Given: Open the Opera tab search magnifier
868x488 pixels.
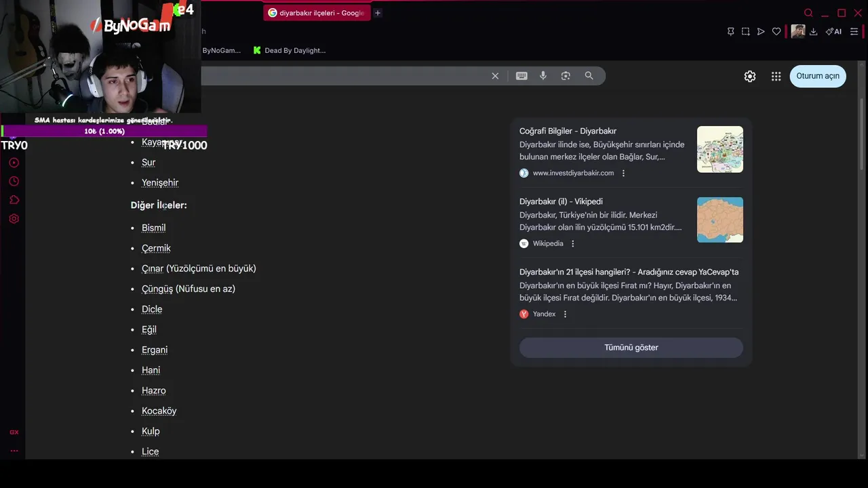Looking at the screenshot, I should click(808, 13).
